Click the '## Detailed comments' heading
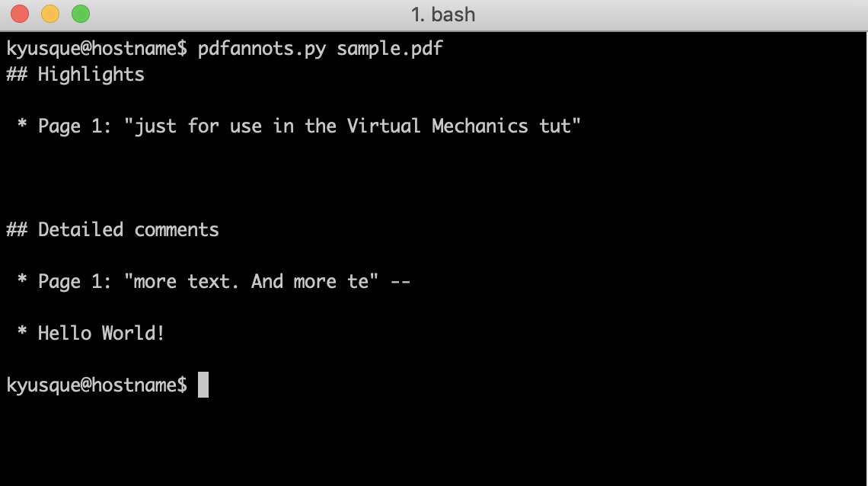Screen dimensions: 868x486 pyautogui.click(x=113, y=230)
